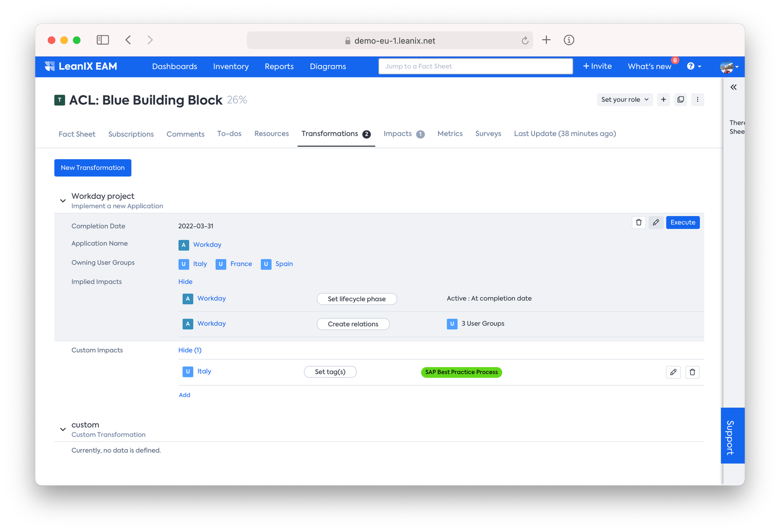780x532 pixels.
Task: Click the Set lifecycle phase pill
Action: [357, 299]
